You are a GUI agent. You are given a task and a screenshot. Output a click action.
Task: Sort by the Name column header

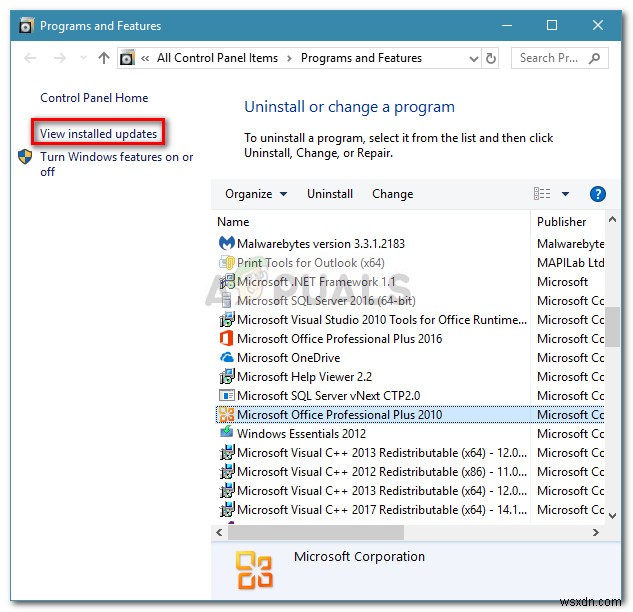point(233,222)
